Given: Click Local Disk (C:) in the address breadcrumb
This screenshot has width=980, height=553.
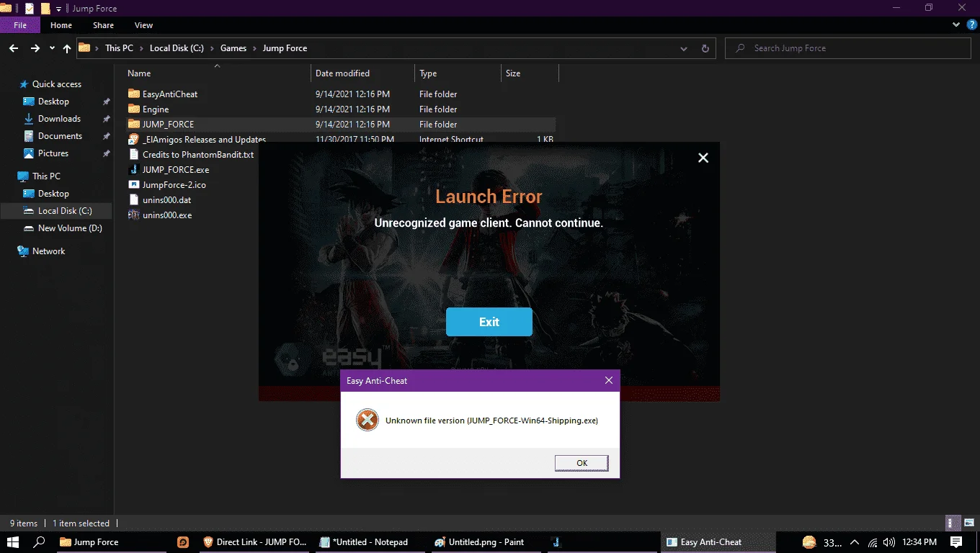Looking at the screenshot, I should pos(177,48).
